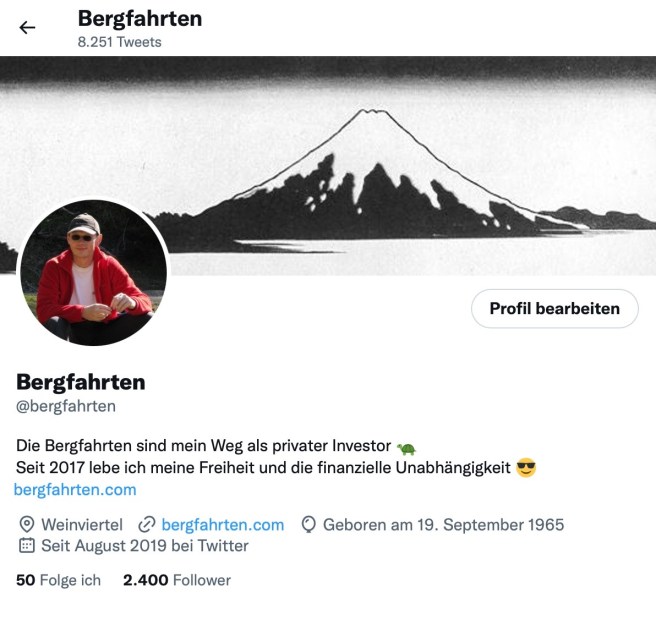Click the turtle emoji in the bio
This screenshot has width=656, height=625.
click(x=406, y=448)
